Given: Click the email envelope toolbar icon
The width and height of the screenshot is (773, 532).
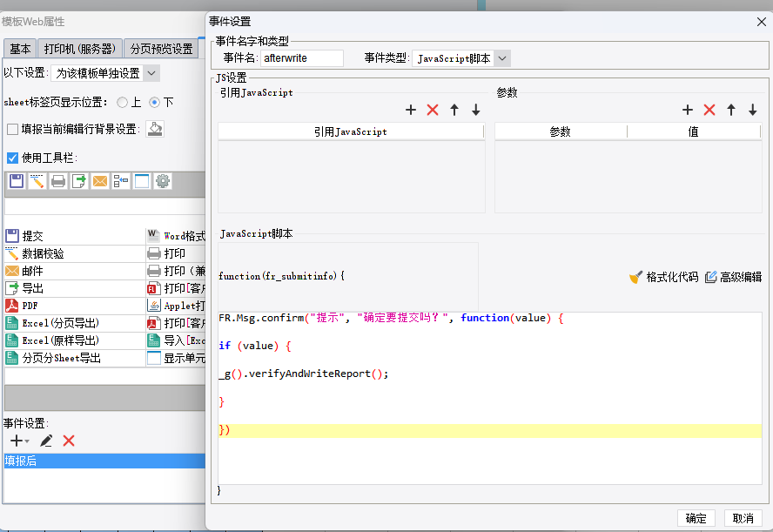Looking at the screenshot, I should [100, 181].
